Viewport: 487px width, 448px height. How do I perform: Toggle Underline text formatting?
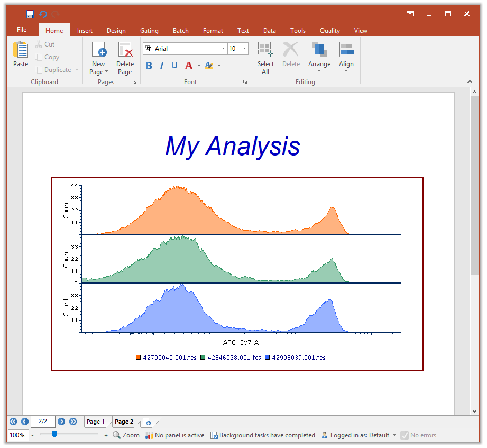174,66
